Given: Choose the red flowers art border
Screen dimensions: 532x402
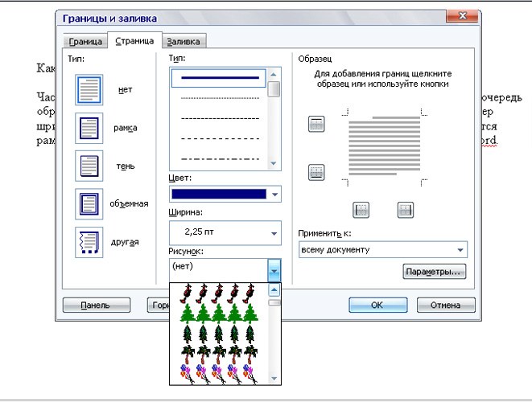Looking at the screenshot, I should (218, 293).
